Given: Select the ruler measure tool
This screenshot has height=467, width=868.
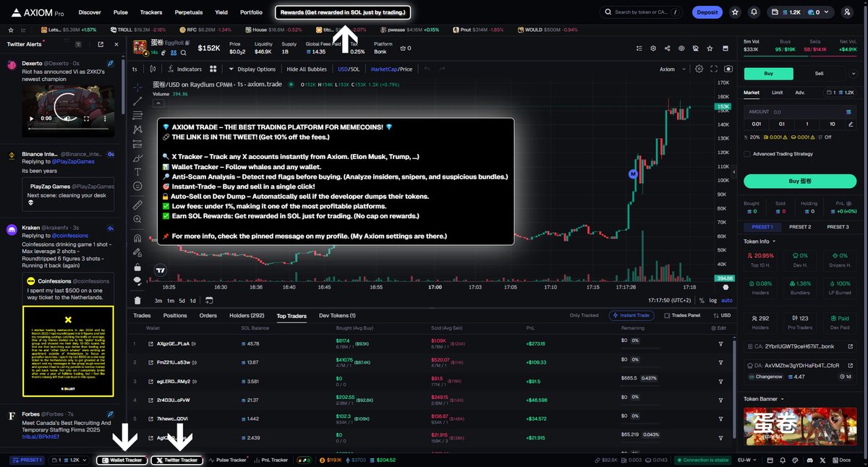Looking at the screenshot, I should click(137, 205).
